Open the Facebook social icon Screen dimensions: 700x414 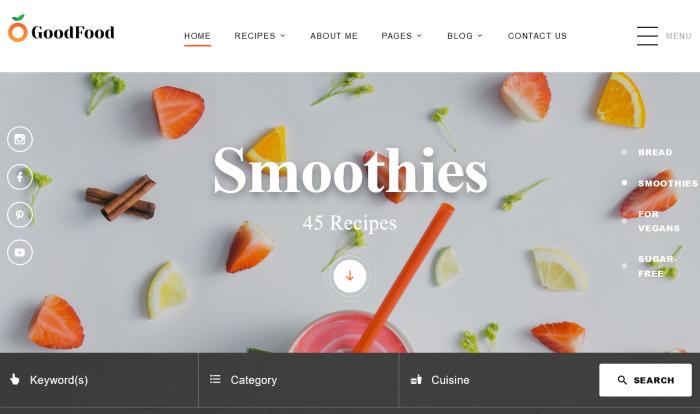(x=20, y=177)
